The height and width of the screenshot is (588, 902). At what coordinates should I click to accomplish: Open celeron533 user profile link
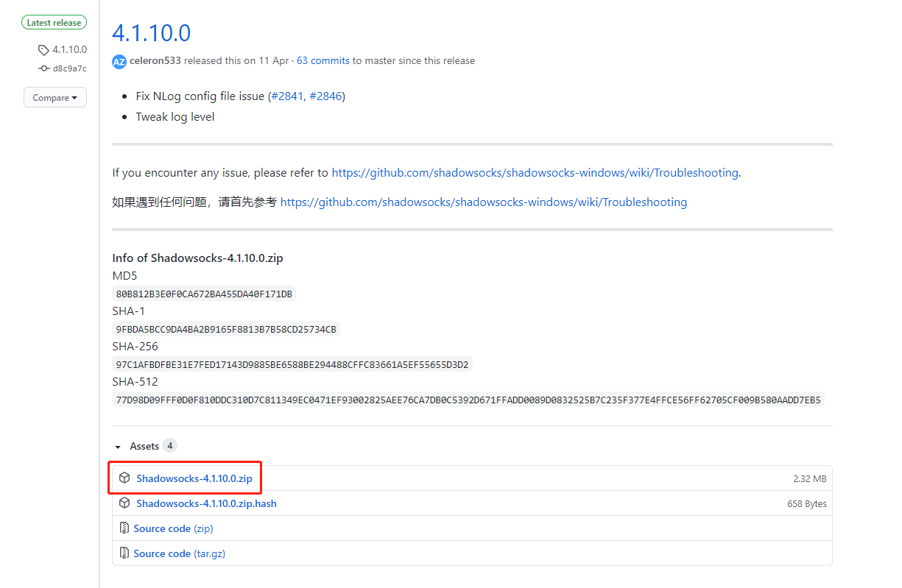click(x=155, y=60)
